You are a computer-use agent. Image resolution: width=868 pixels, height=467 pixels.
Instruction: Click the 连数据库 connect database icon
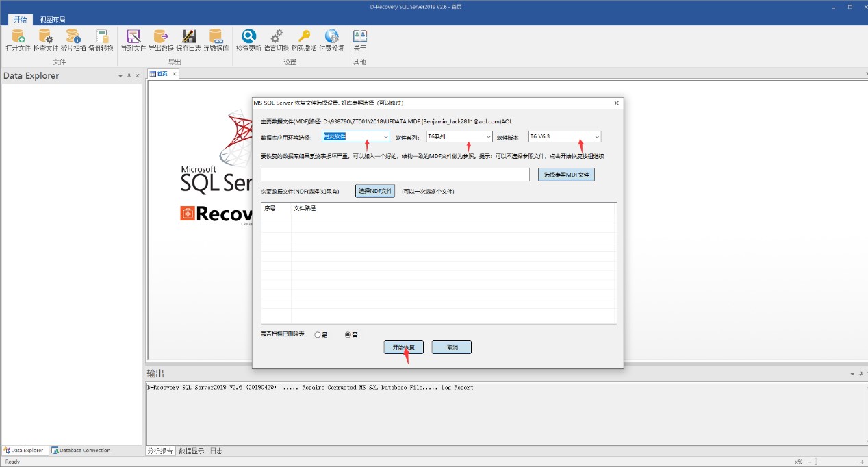click(x=216, y=40)
